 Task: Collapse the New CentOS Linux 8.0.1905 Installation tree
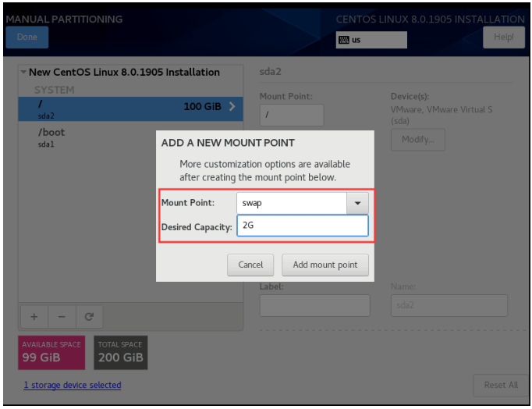(23, 73)
